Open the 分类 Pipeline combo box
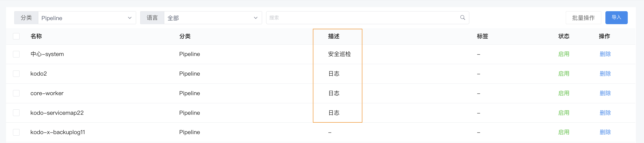 87,18
